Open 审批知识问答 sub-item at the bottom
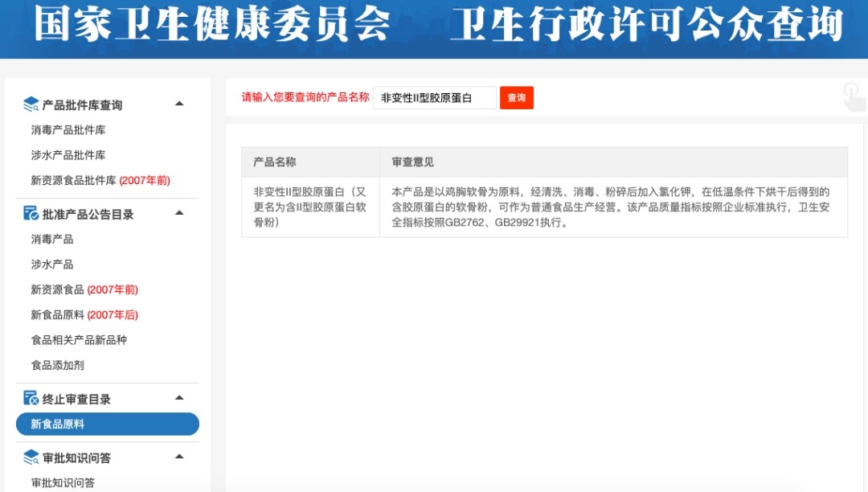 63,482
